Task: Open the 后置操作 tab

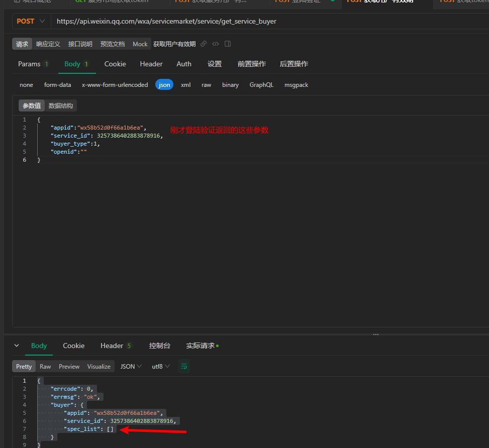Action: 294,64
